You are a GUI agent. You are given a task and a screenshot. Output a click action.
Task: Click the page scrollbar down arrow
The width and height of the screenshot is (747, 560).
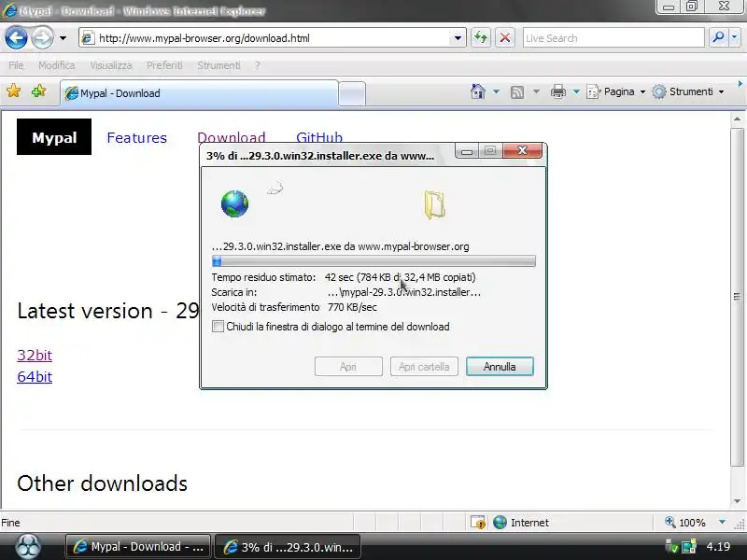737,501
